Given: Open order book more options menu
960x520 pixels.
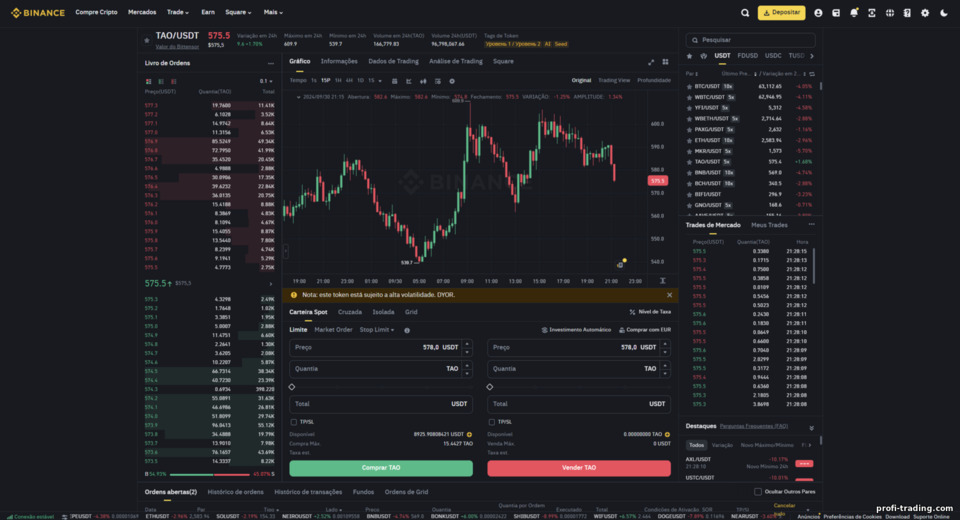Looking at the screenshot, I should (271, 64).
